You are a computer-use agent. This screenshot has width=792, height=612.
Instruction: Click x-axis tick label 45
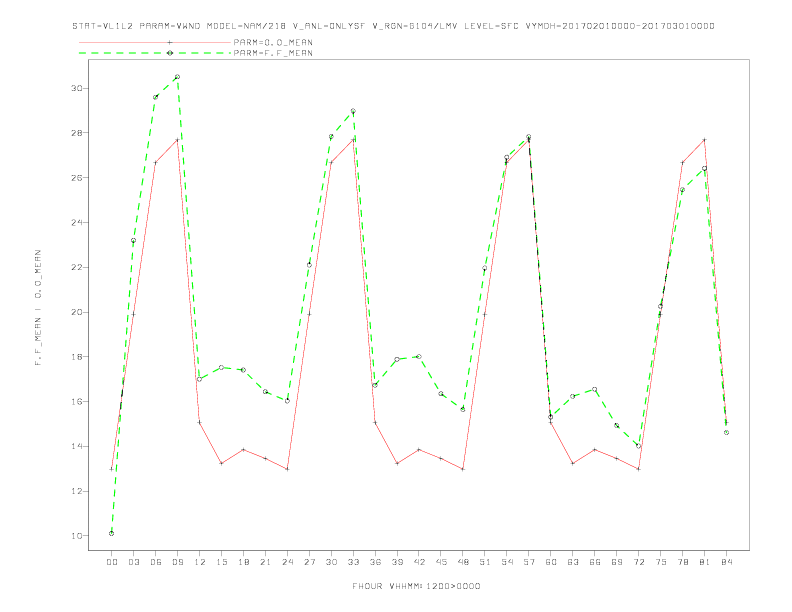pyautogui.click(x=441, y=562)
